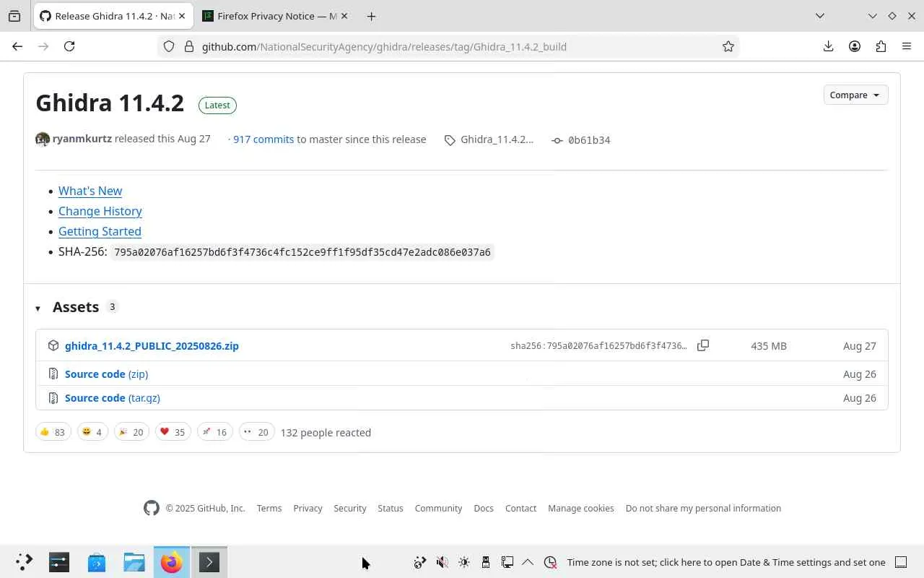Toggle the laugh reaction with 4

click(92, 432)
